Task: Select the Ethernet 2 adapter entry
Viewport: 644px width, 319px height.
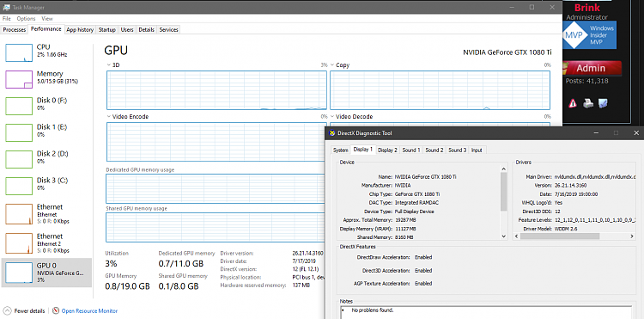Action: pos(47,243)
